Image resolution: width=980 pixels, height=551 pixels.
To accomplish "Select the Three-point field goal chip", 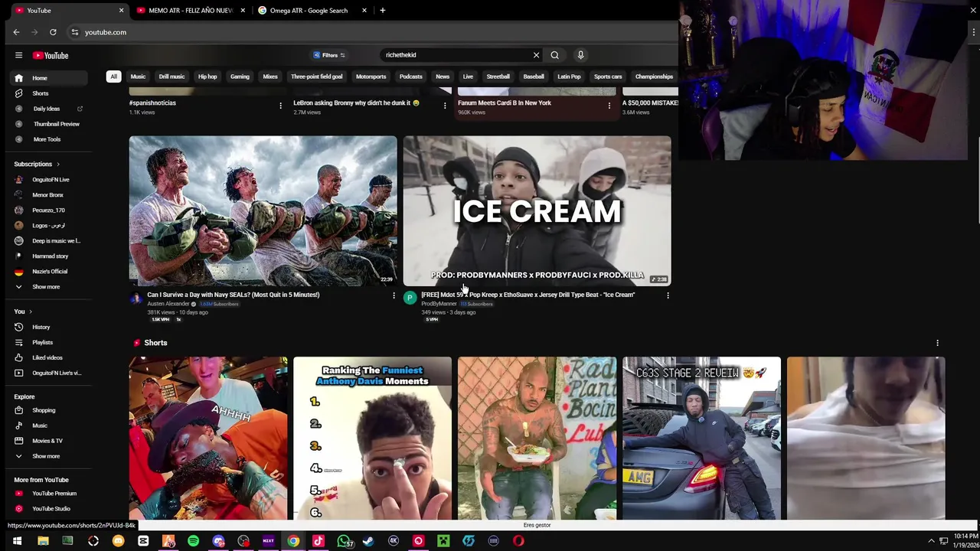I will (316, 77).
